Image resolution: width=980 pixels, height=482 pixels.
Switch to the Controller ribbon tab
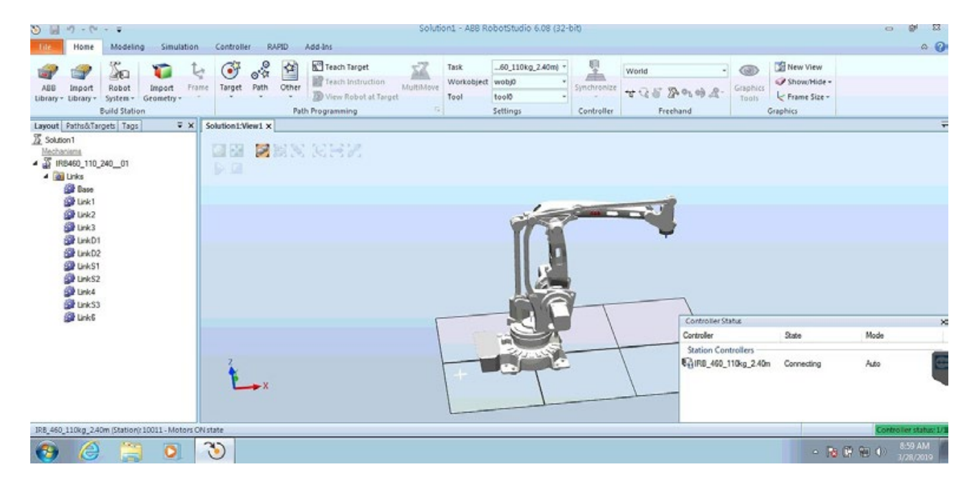coord(232,47)
